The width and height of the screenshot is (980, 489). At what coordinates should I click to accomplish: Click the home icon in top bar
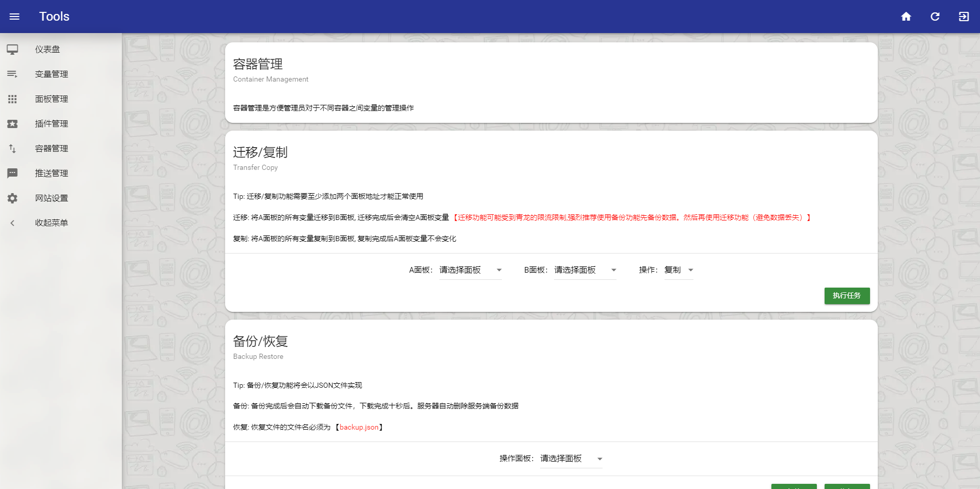pos(906,17)
